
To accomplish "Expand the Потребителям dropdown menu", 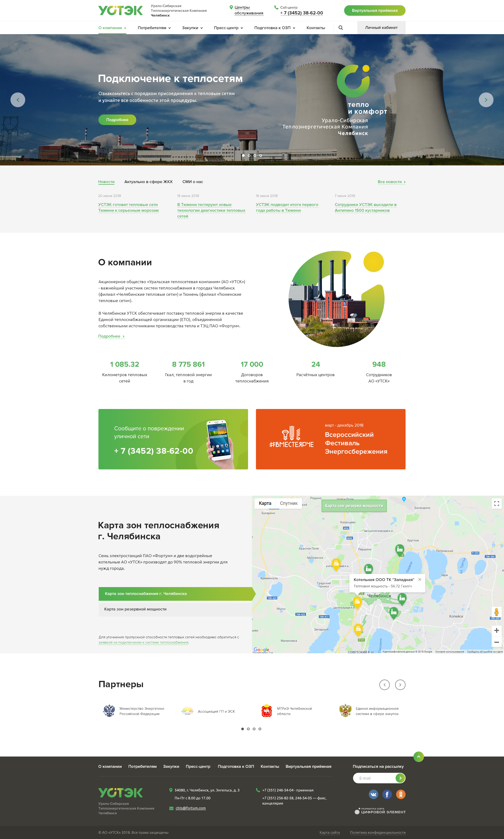I will pyautogui.click(x=154, y=28).
